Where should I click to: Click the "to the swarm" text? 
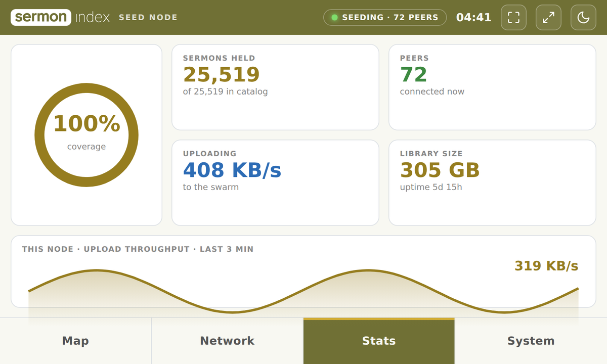pos(210,187)
